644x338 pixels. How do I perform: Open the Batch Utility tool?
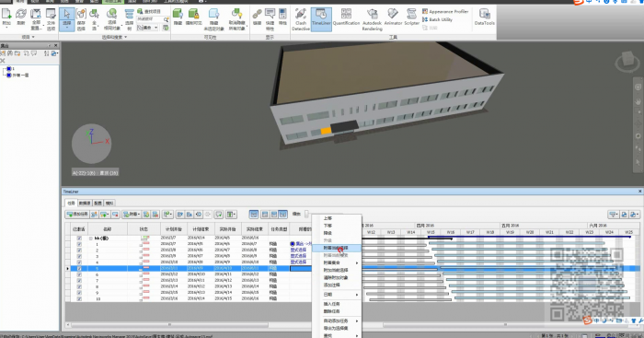tap(437, 19)
